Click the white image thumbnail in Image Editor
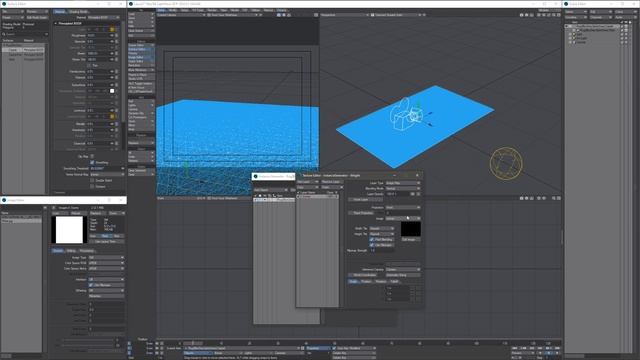Viewport: 640px width, 360px height. tap(69, 229)
